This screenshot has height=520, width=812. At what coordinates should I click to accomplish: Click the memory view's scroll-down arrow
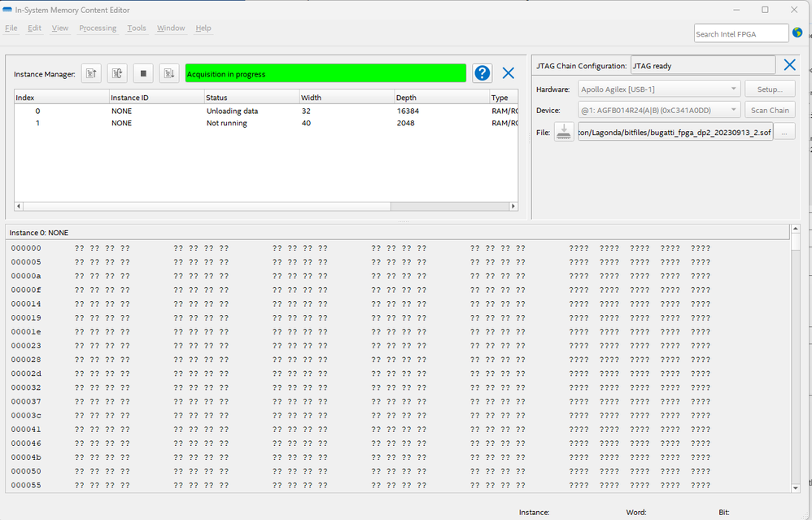796,488
